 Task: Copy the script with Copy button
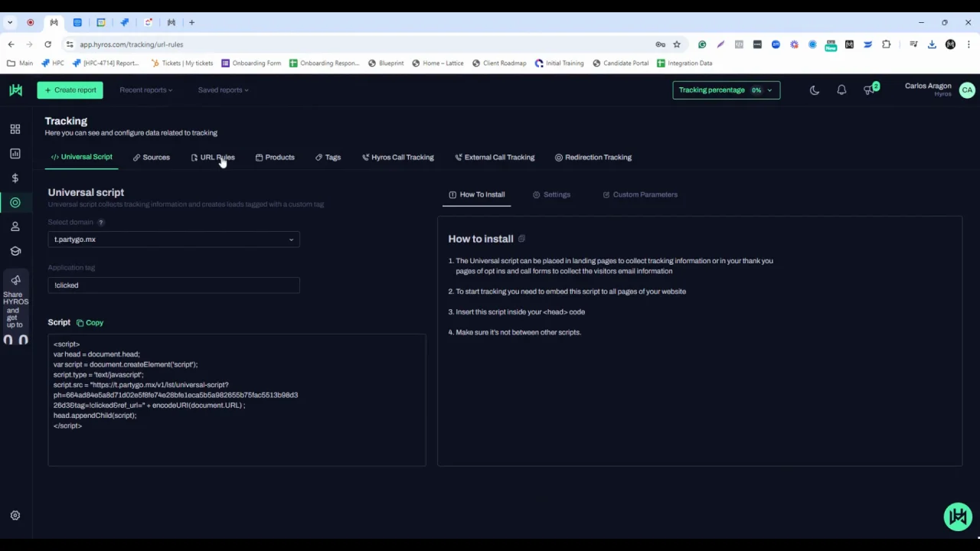click(90, 323)
